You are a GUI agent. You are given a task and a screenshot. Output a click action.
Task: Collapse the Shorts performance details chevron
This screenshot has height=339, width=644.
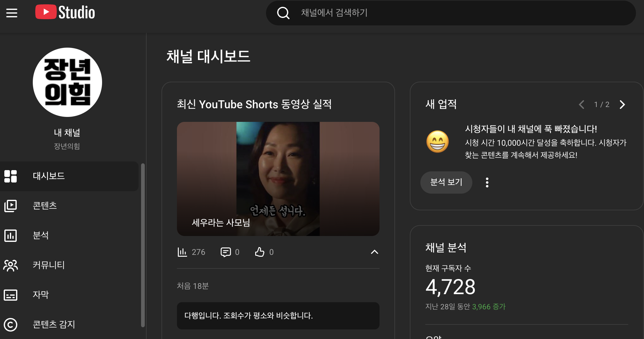[374, 252]
